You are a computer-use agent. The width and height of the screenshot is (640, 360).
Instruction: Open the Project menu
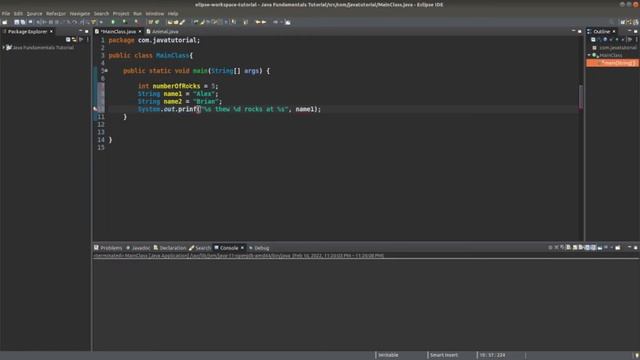pyautogui.click(x=121, y=13)
